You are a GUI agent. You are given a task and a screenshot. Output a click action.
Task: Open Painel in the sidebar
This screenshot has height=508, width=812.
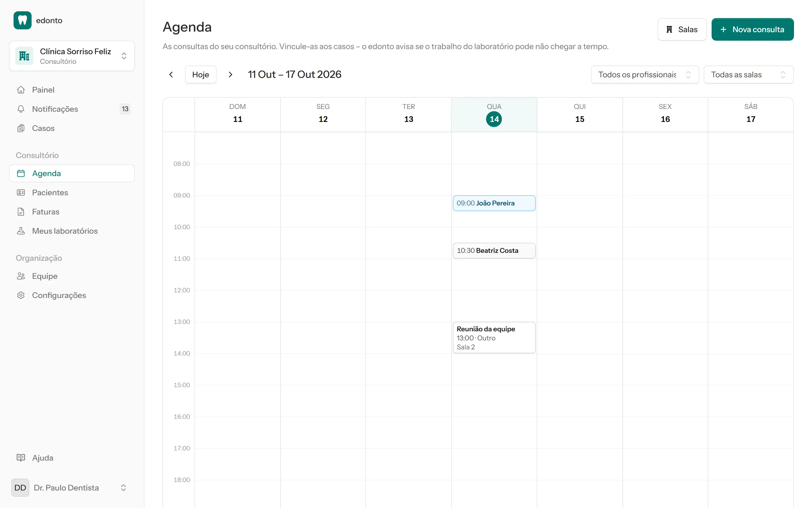coord(72,90)
